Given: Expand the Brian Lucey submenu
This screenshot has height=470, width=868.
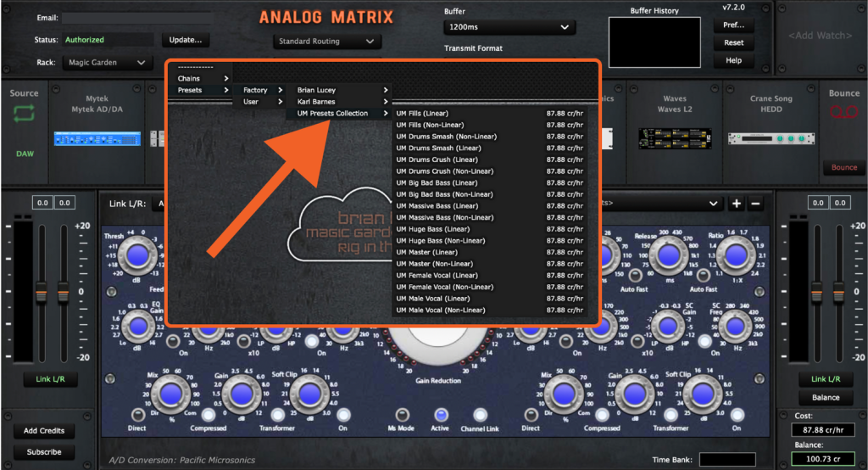Looking at the screenshot, I should [342, 90].
